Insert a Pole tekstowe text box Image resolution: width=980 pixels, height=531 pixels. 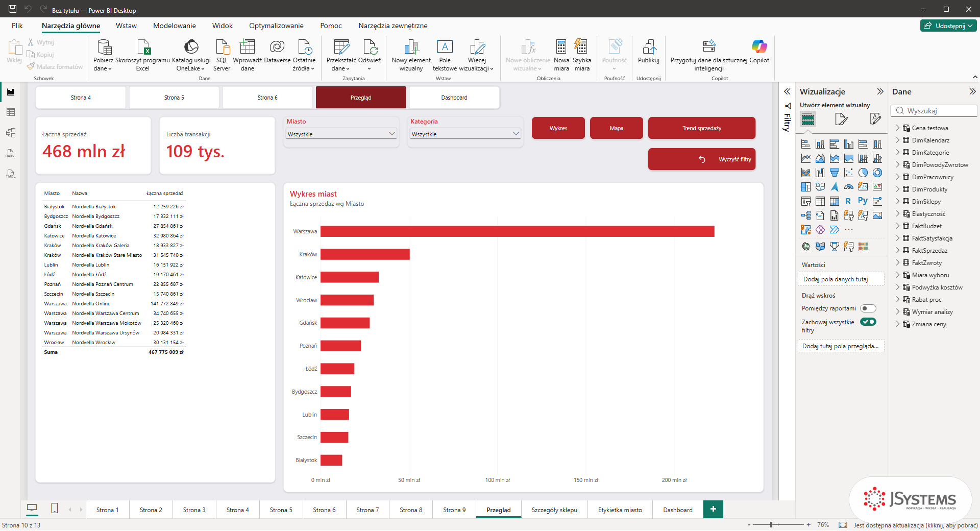(445, 55)
